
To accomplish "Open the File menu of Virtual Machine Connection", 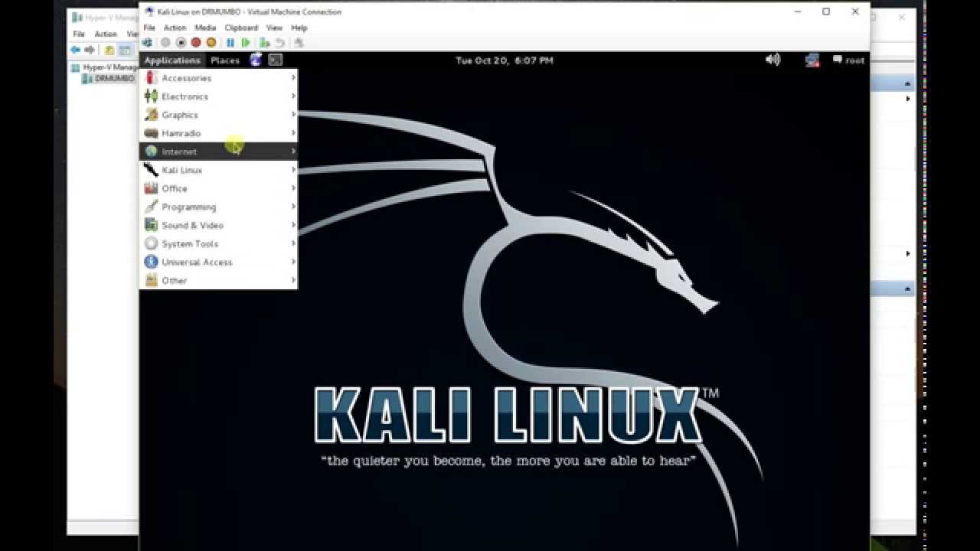I will tap(149, 28).
